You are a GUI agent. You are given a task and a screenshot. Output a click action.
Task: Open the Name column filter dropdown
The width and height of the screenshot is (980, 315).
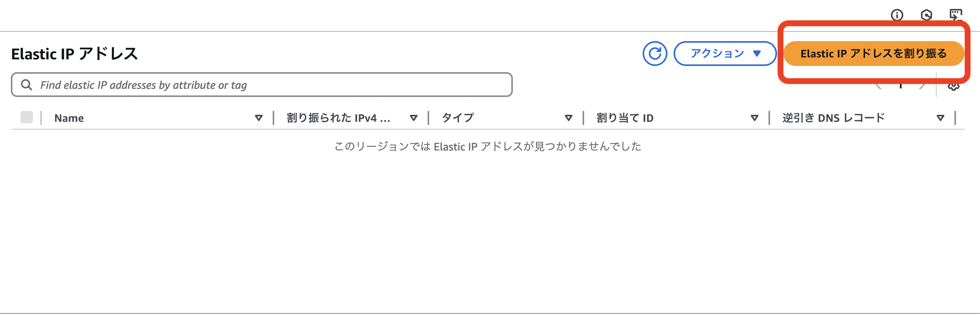click(x=259, y=118)
